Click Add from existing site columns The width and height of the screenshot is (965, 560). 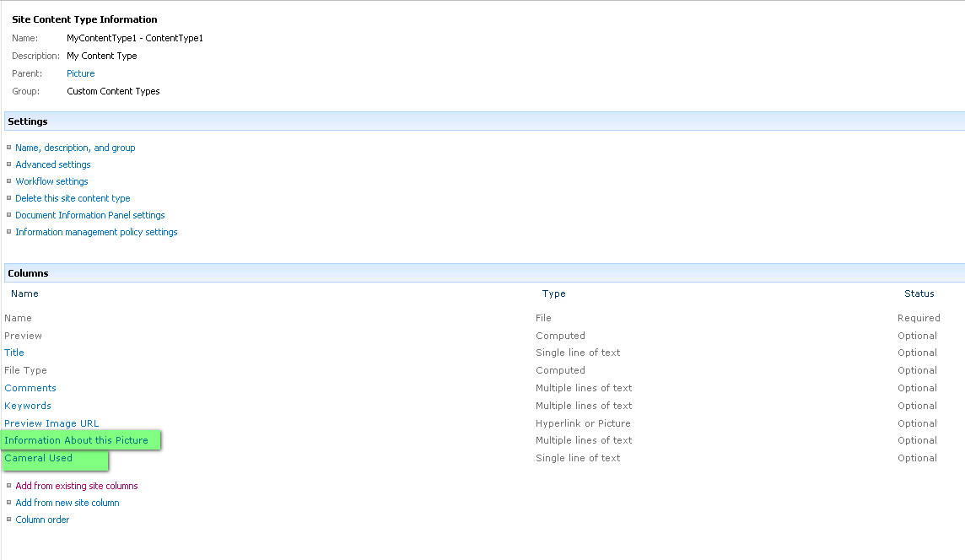coord(76,486)
